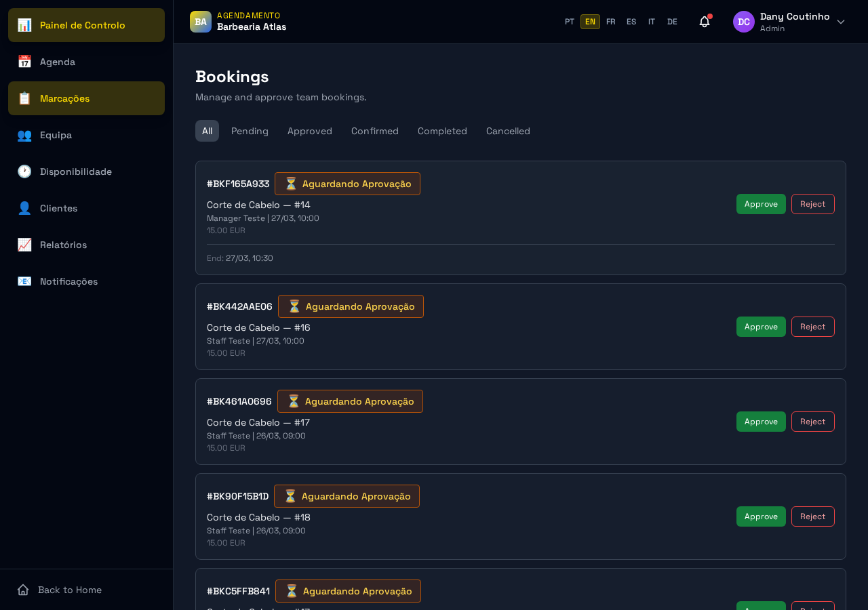
Task: Reject booking #BK442AAE06
Action: point(813,327)
